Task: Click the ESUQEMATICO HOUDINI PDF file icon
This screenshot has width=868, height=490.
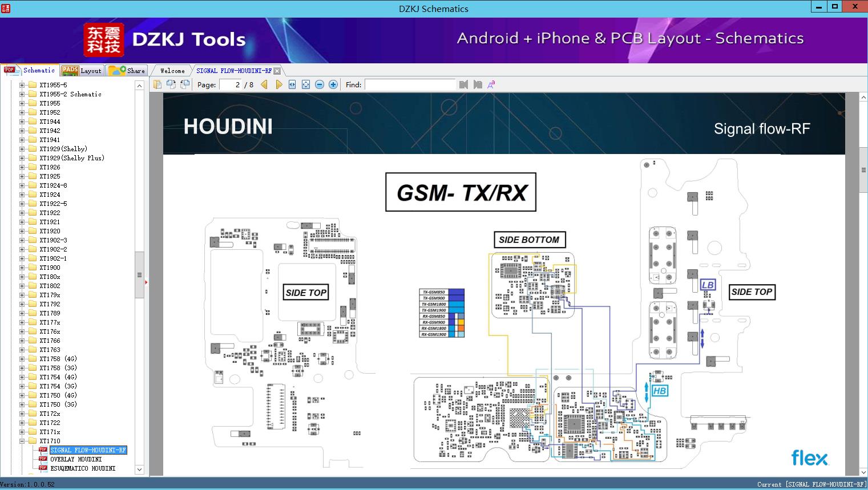Action: [43, 468]
